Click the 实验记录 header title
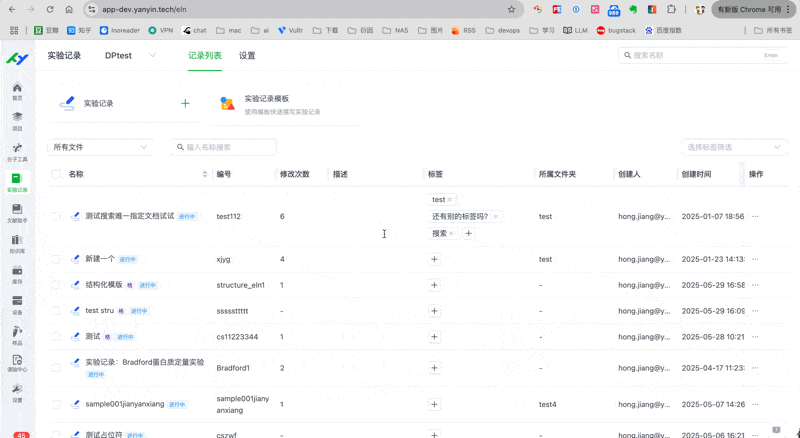The width and height of the screenshot is (800, 438). 64,56
